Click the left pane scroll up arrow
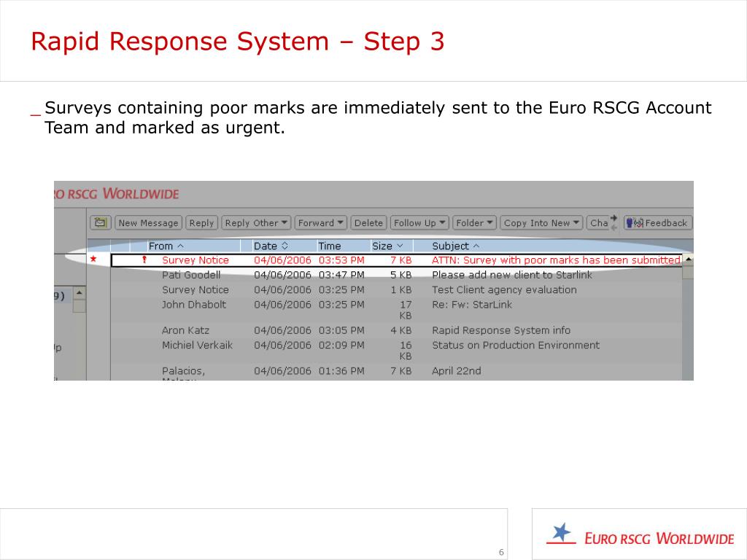This screenshot has width=747, height=560. coord(80,292)
